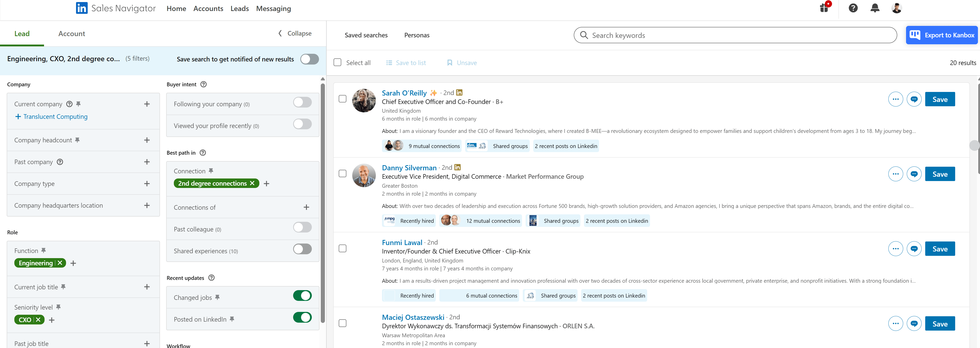The image size is (980, 348).
Task: Expand the Current job title filter
Action: tap(147, 287)
